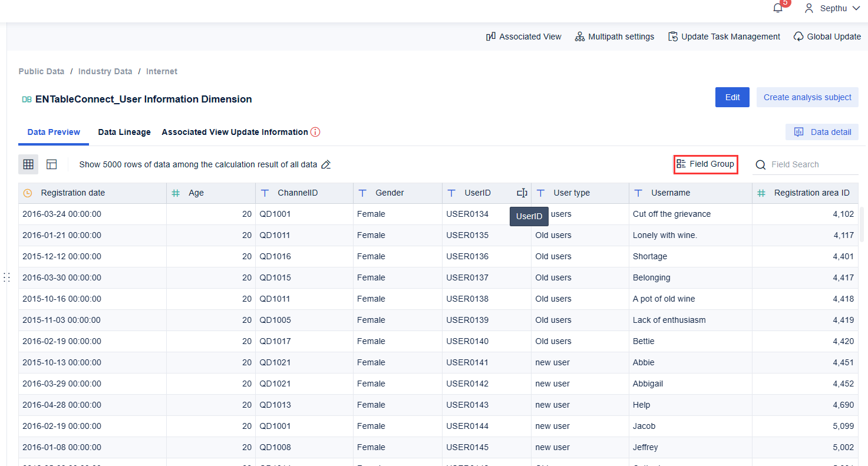
Task: Go to Internet breadcrumb
Action: [x=161, y=71]
